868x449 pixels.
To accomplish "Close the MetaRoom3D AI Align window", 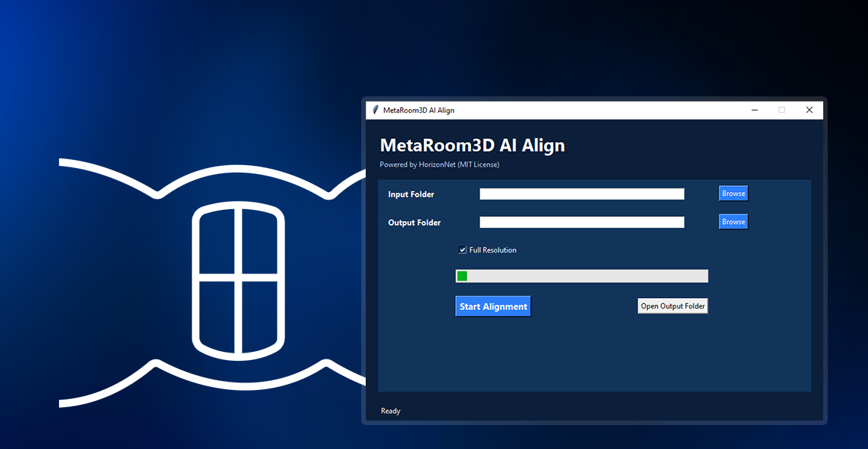I will click(809, 111).
